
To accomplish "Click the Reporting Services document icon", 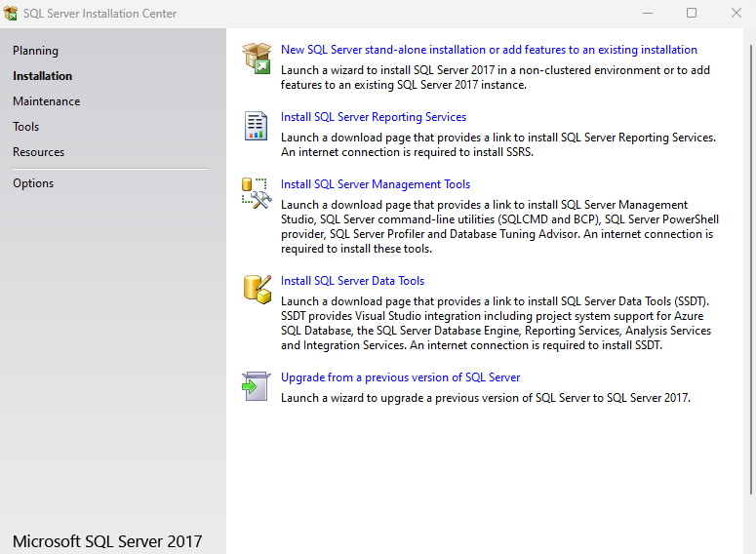I will pos(256,126).
